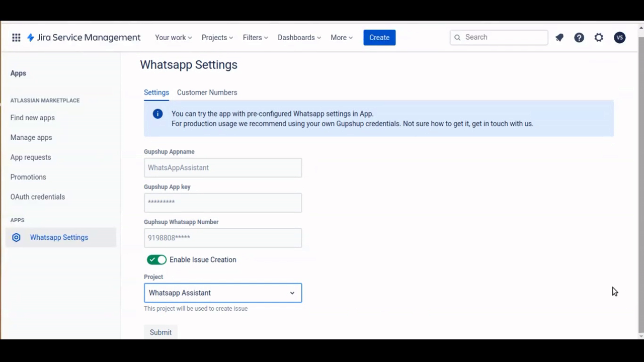Open the notifications bell icon
Viewport: 644px width, 362px height.
coord(559,38)
